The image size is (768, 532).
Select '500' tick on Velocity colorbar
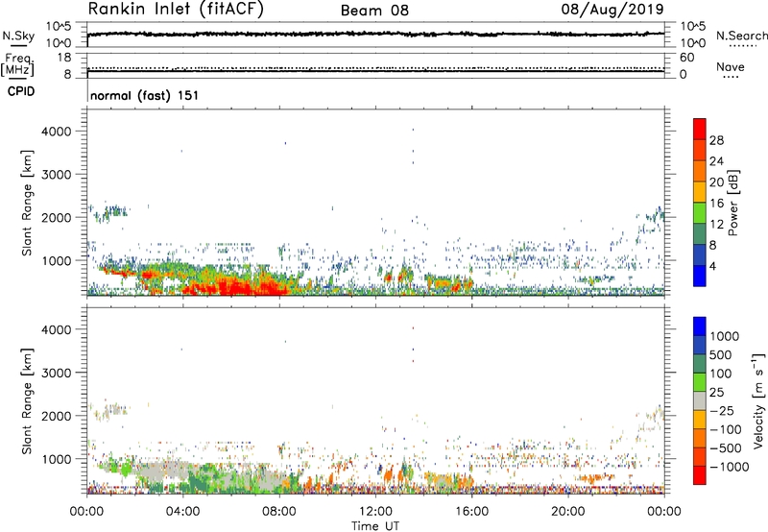tap(723, 355)
